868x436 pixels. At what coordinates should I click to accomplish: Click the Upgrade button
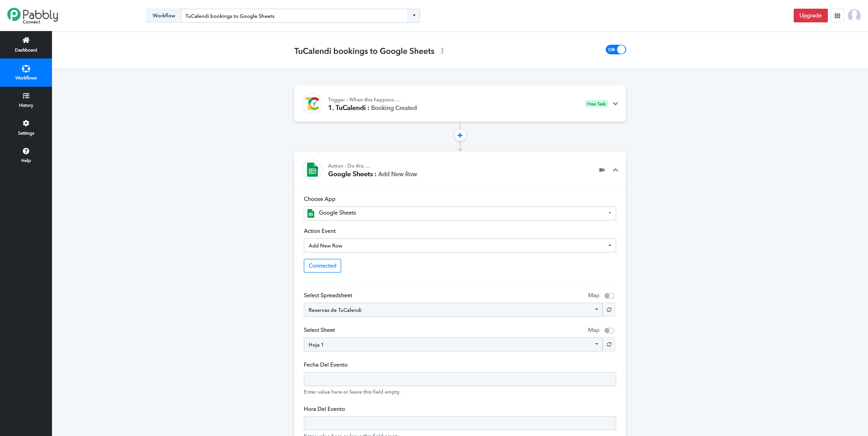click(811, 16)
